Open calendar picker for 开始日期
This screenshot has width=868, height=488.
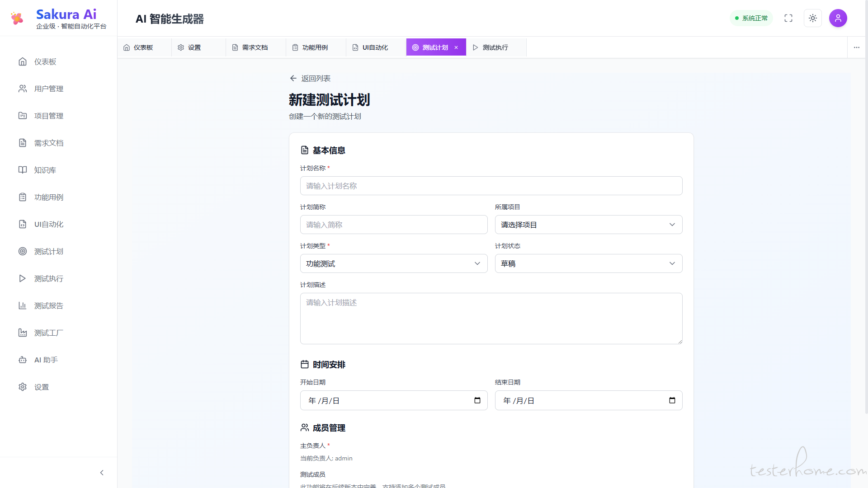click(x=477, y=400)
